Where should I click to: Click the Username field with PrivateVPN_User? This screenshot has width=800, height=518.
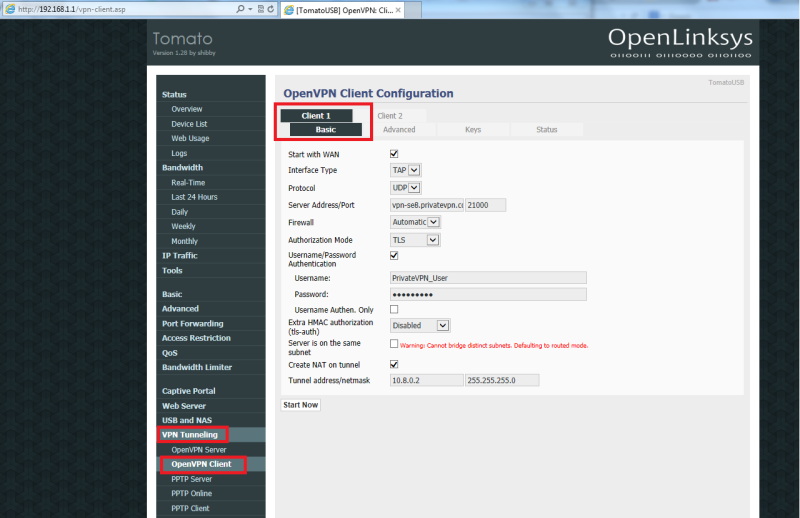click(x=488, y=278)
